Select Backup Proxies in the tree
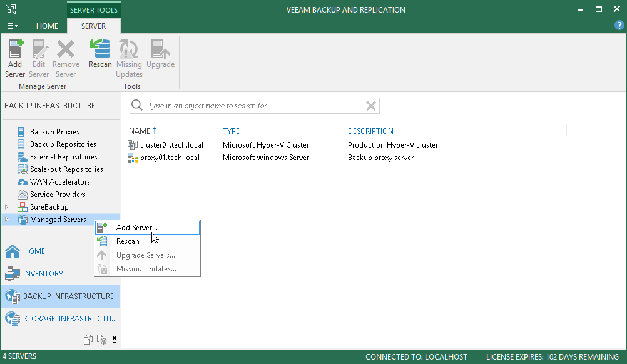 click(54, 132)
